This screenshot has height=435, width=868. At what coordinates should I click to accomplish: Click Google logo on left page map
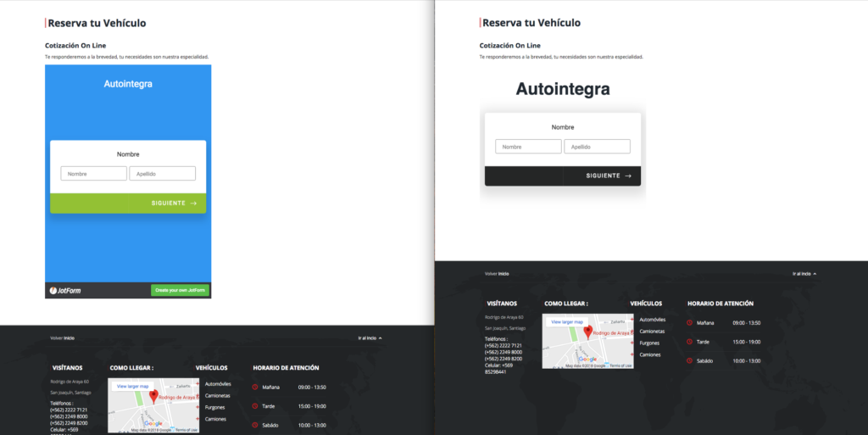click(153, 424)
